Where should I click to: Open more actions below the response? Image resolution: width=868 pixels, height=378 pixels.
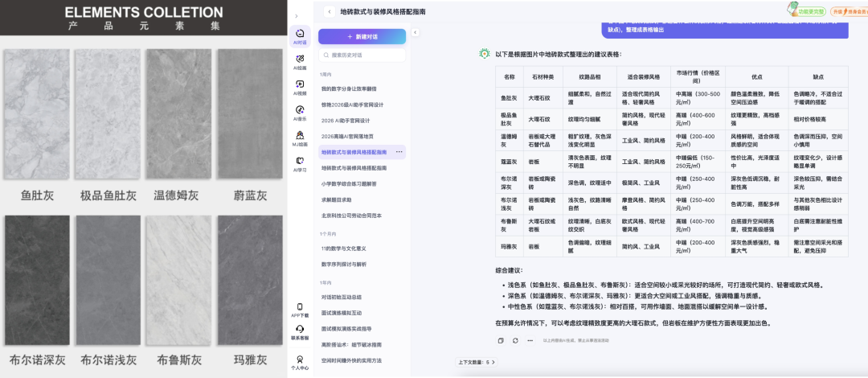coord(530,340)
